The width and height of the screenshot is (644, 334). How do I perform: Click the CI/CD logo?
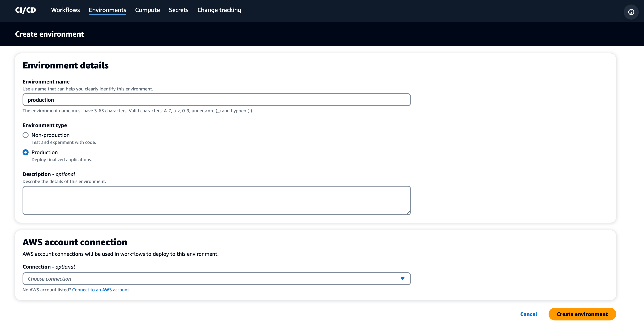[x=26, y=10]
